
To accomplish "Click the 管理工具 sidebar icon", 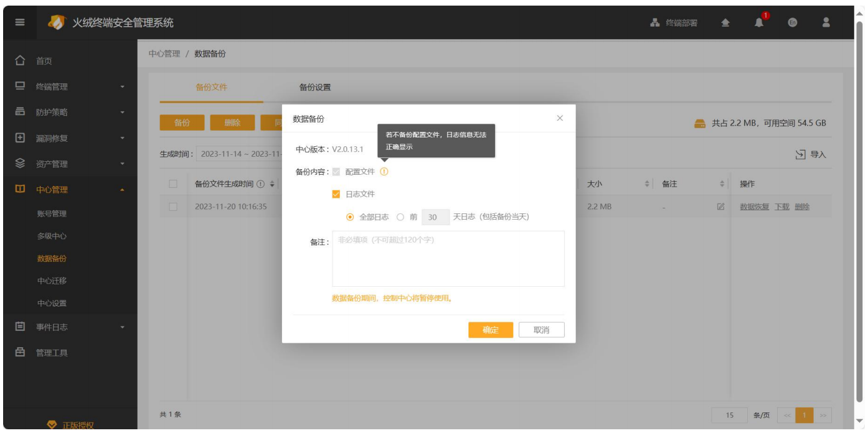I will (20, 353).
